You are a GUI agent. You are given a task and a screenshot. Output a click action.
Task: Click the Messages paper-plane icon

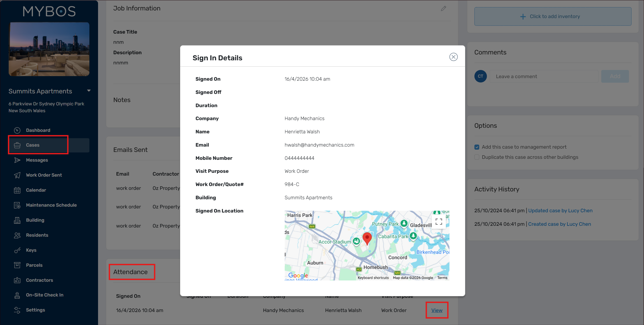[17, 160]
